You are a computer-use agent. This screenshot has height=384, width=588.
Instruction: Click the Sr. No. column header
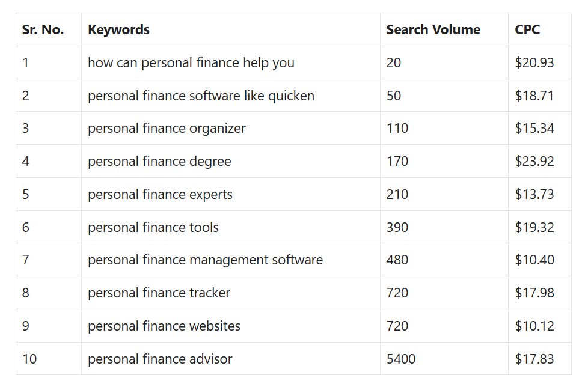click(43, 29)
